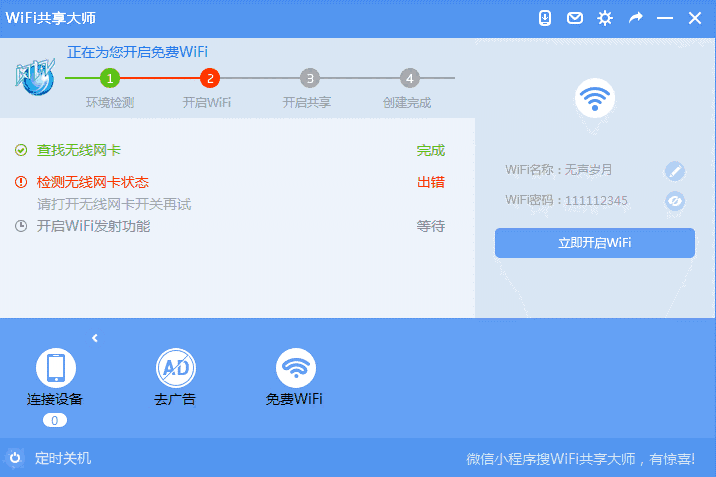This screenshot has width=716, height=477.
Task: Toggle WiFi password visibility eye icon
Action: click(675, 201)
